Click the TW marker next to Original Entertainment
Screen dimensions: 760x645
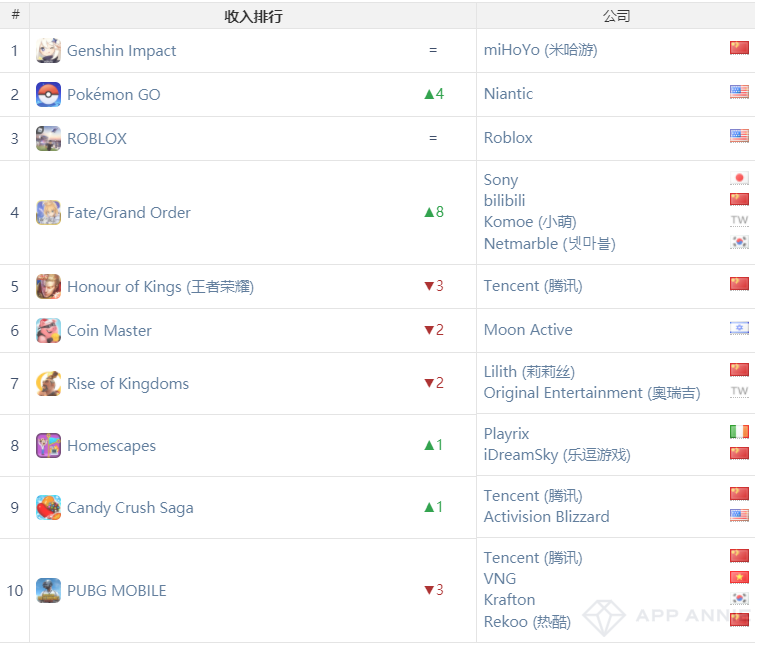tap(739, 391)
